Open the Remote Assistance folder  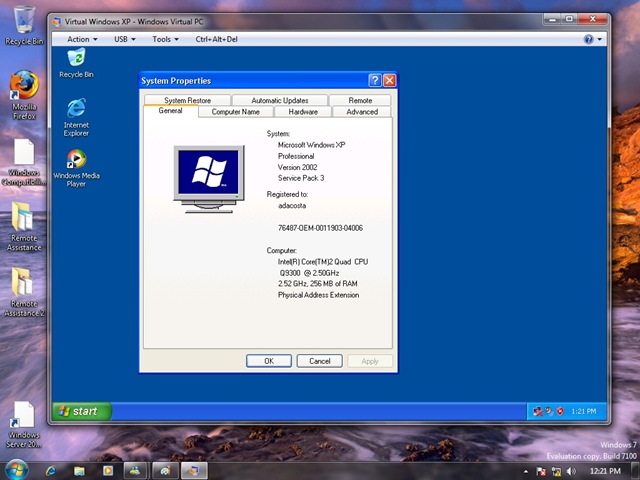[x=24, y=227]
